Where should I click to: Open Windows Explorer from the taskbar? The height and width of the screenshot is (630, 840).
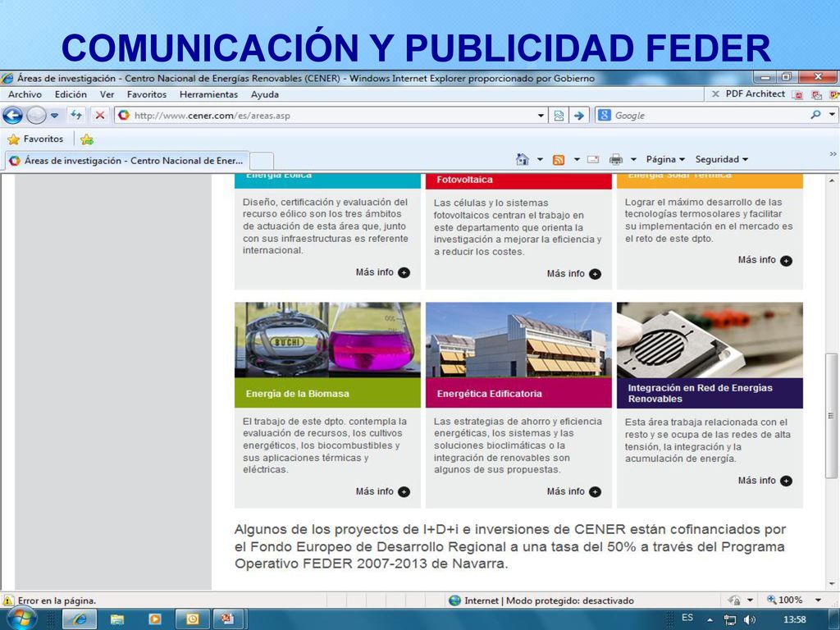[x=116, y=619]
